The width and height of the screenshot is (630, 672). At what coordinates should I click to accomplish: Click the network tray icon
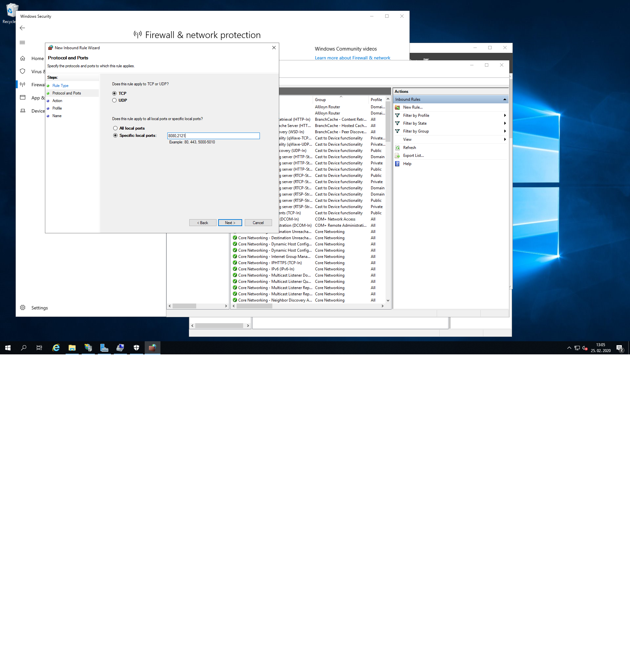point(577,348)
